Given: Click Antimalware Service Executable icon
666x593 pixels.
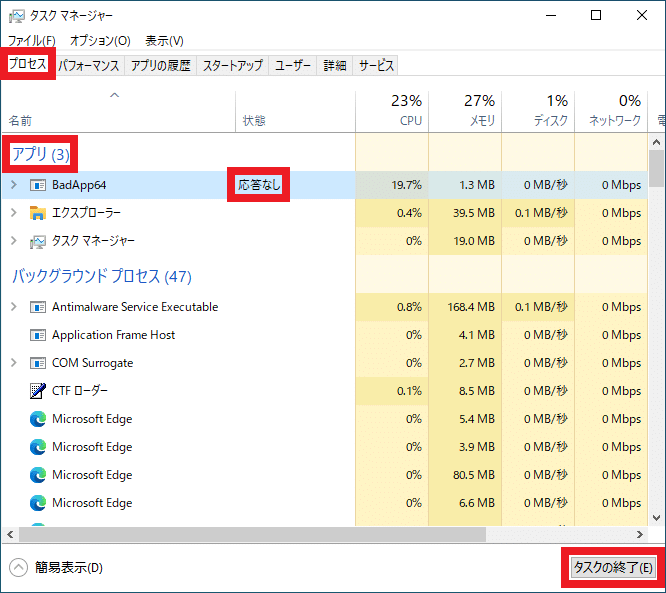Looking at the screenshot, I should pos(38,307).
